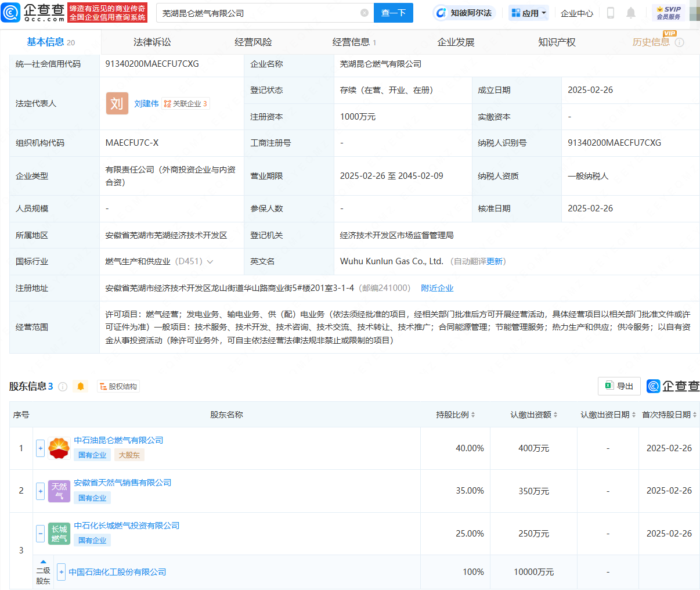Switch to the 基本信息 tab
700x590 pixels.
(x=50, y=42)
